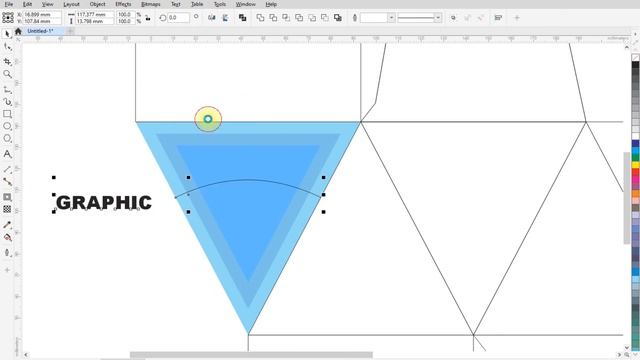
Task: Open the line style dropdown
Action: (438, 18)
